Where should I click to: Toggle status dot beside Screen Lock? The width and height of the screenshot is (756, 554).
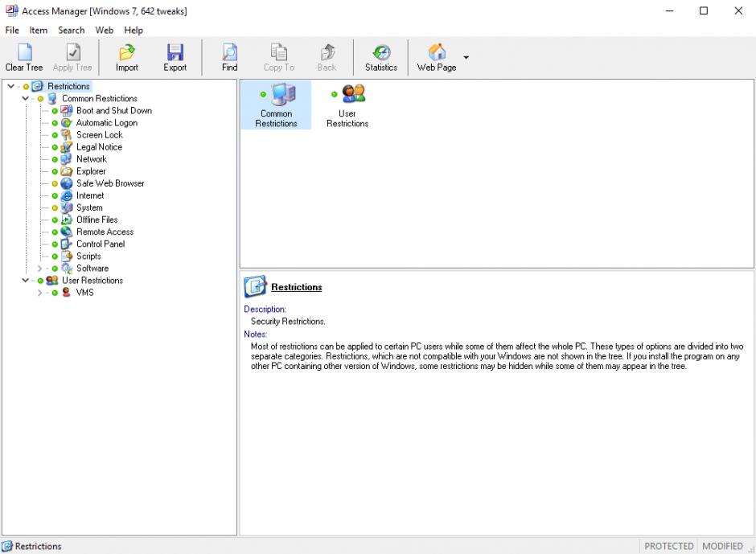[55, 135]
